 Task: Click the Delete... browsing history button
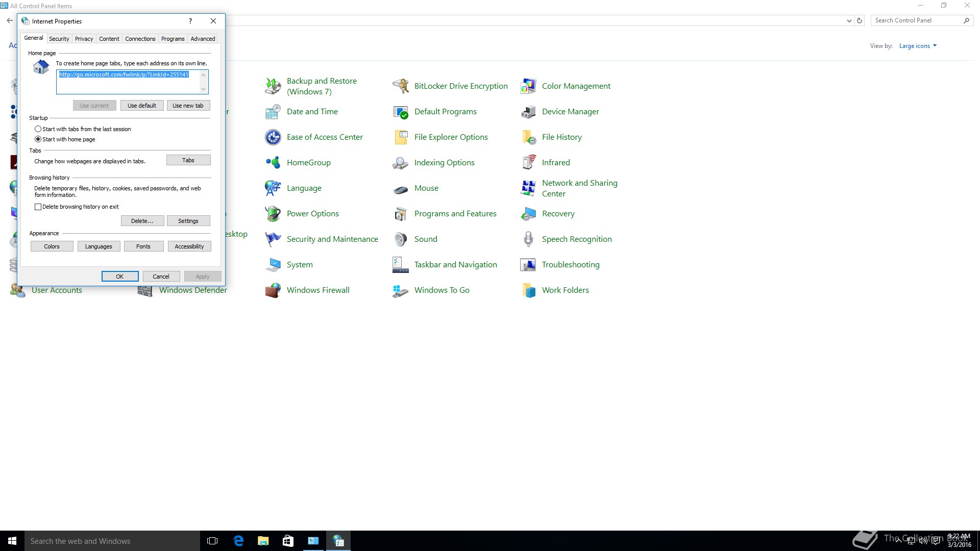142,221
